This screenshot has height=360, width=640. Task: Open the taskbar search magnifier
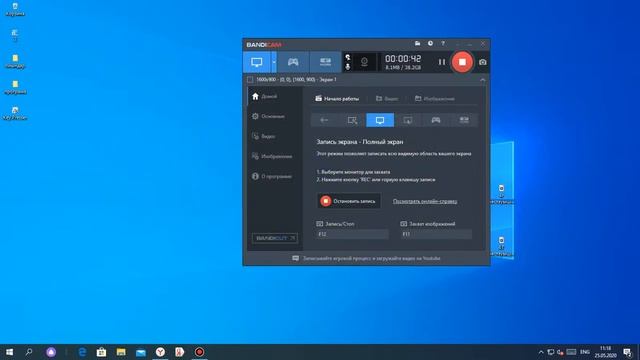pos(29,352)
